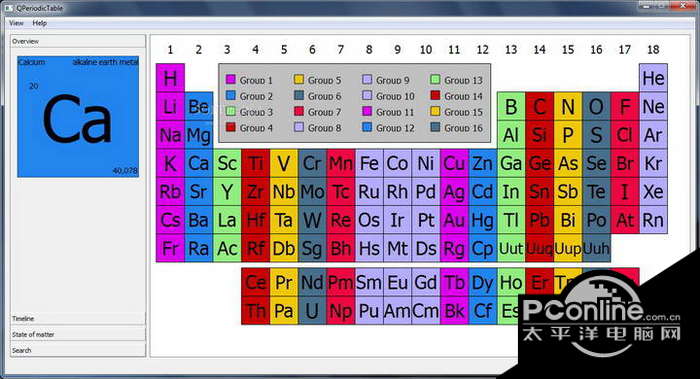Screen dimensions: 700x379
Task: Select the Titanium (Ti) element cell
Action: point(255,163)
